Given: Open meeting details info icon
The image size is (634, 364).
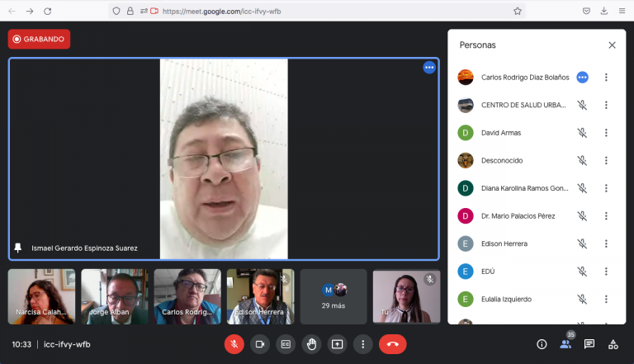Looking at the screenshot, I should click(542, 344).
